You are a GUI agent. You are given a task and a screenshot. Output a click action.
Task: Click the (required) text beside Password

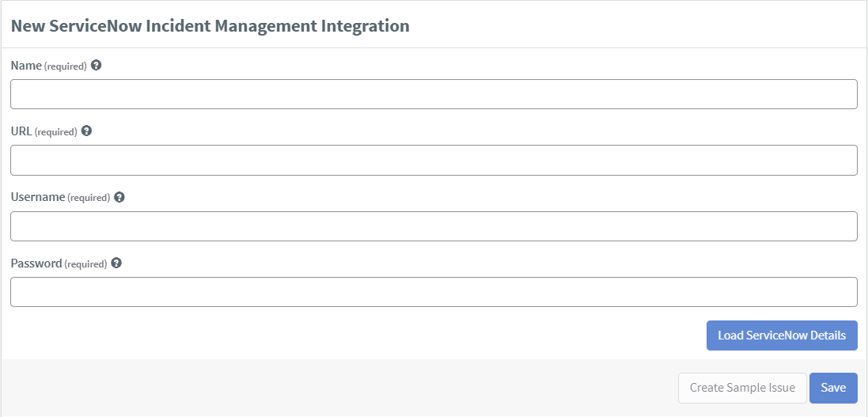pyautogui.click(x=85, y=264)
